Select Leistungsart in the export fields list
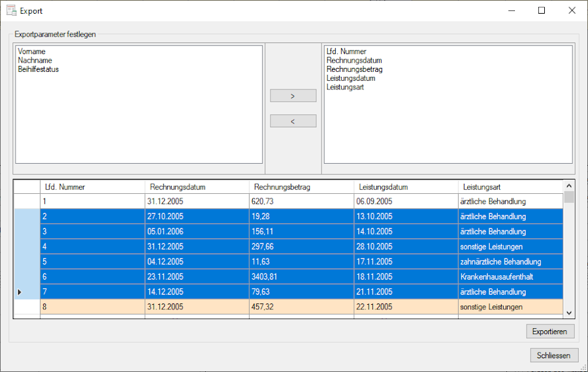The image size is (588, 372). point(345,87)
